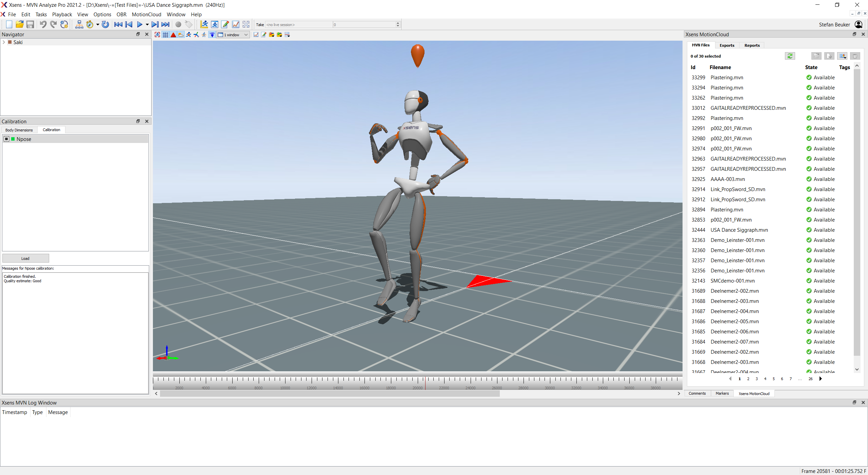Select the USA Dance Siggraph.mvn file row
The width and height of the screenshot is (868, 475).
click(x=739, y=230)
